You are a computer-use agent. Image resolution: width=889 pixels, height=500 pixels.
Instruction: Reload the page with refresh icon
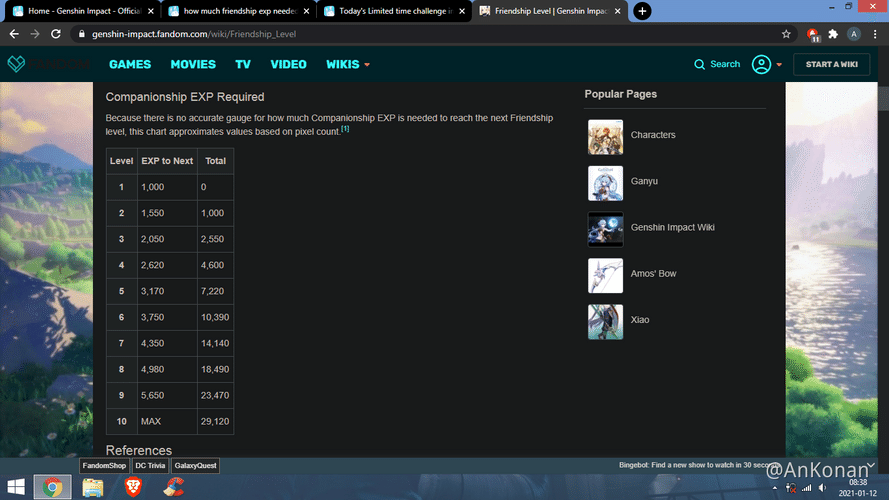(x=56, y=34)
